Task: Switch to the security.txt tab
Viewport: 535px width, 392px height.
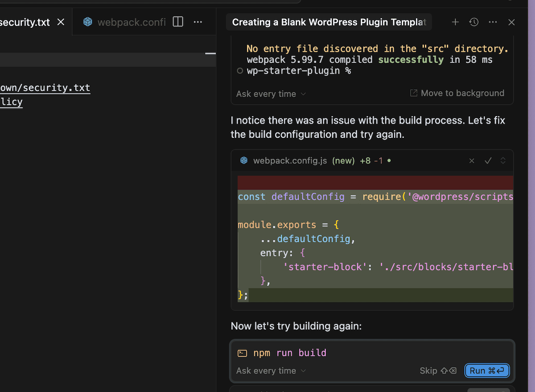Action: tap(25, 22)
